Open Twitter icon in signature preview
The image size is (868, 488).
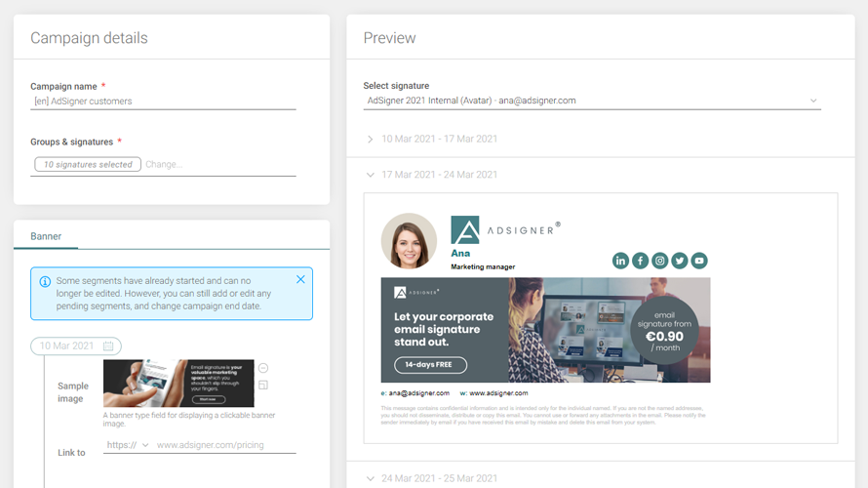[680, 261]
